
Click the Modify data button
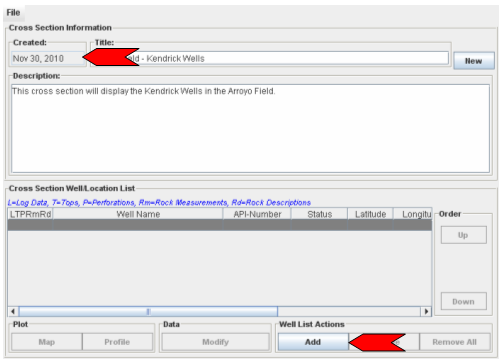point(215,342)
